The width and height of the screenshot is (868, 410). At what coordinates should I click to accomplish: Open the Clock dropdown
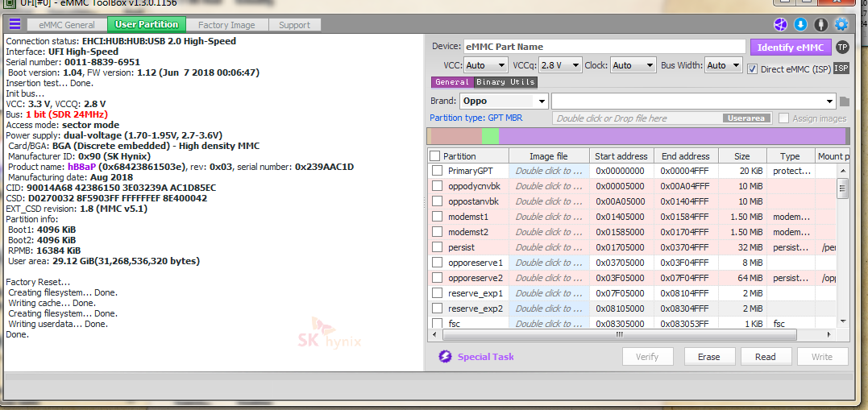point(633,65)
